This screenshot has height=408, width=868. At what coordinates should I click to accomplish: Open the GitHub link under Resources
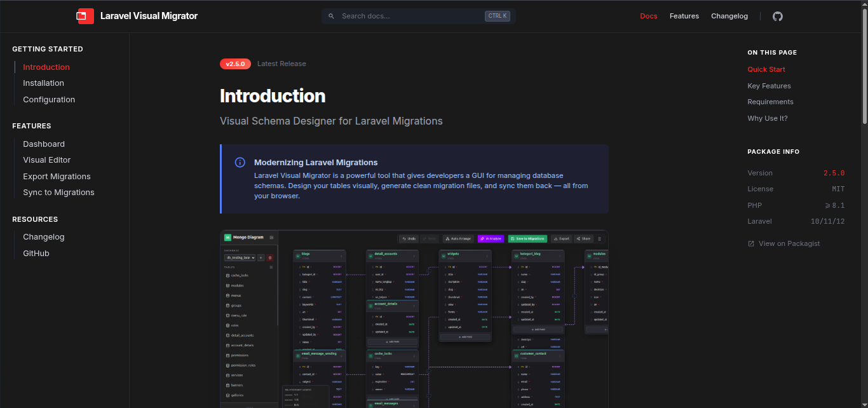pyautogui.click(x=36, y=254)
